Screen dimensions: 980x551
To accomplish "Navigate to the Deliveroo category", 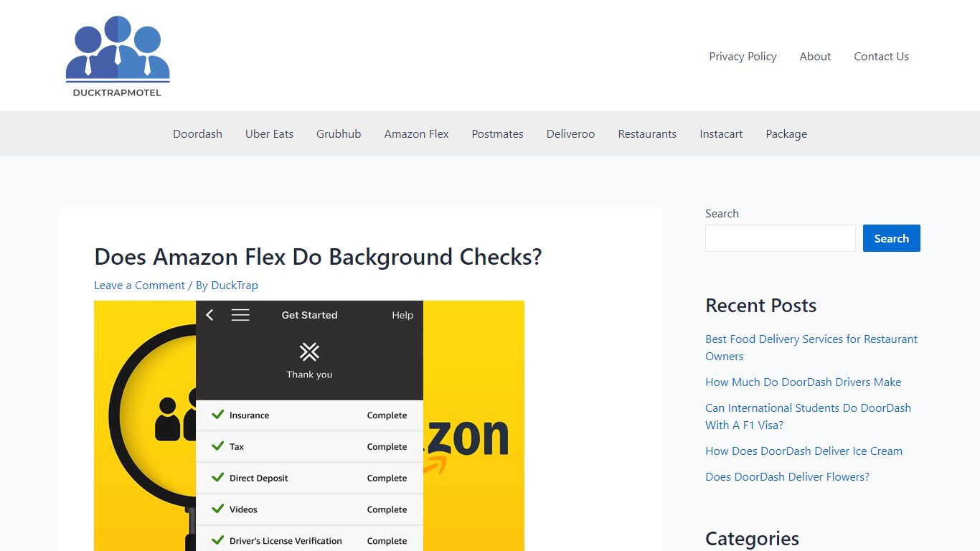I will [x=570, y=133].
